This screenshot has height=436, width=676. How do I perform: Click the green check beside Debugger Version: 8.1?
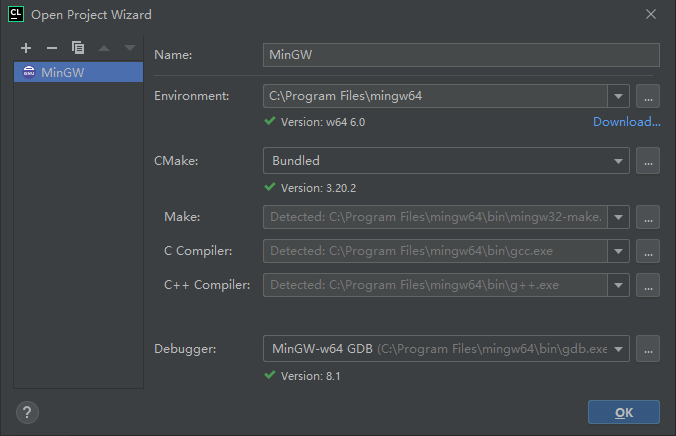click(x=270, y=375)
